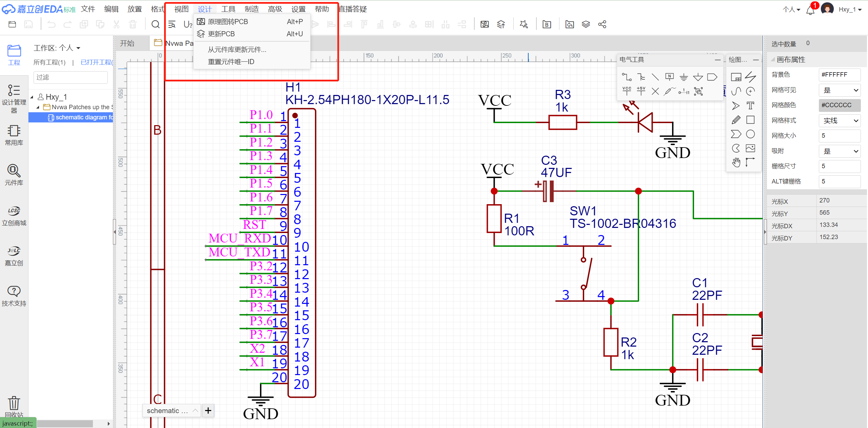Image resolution: width=868 pixels, height=428 pixels.
Task: Collapse the Nvwa Patches project tree
Action: [38, 107]
